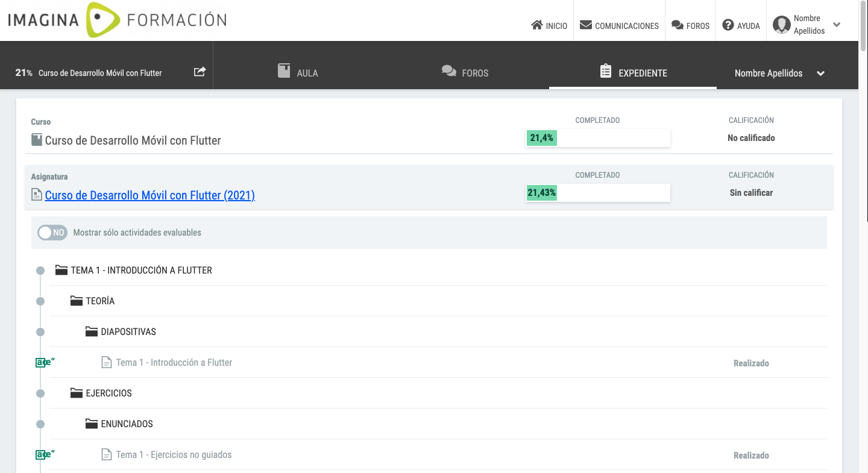Collapse the ENUNCIADOS tree node
Screen dimensions: 868x473
point(40,424)
